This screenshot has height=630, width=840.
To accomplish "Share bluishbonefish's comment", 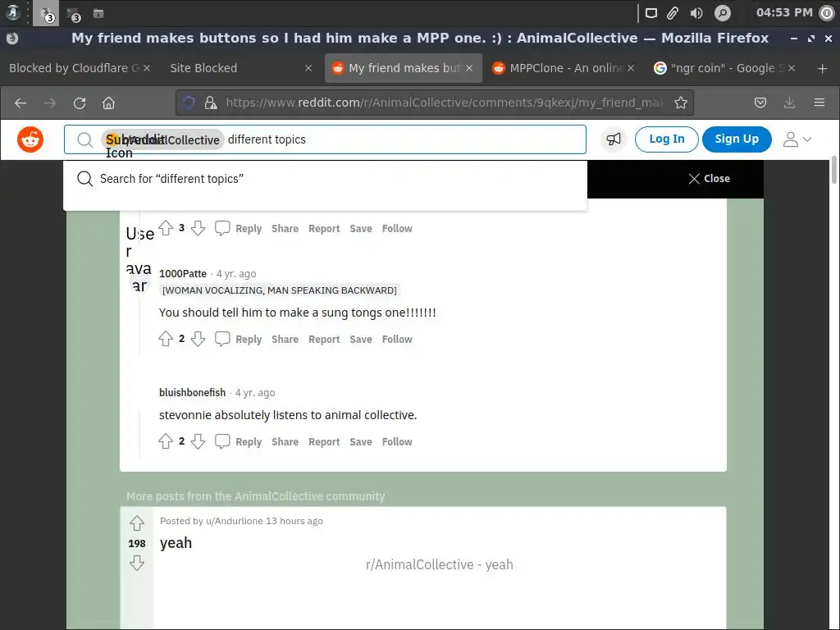I will pyautogui.click(x=285, y=442).
